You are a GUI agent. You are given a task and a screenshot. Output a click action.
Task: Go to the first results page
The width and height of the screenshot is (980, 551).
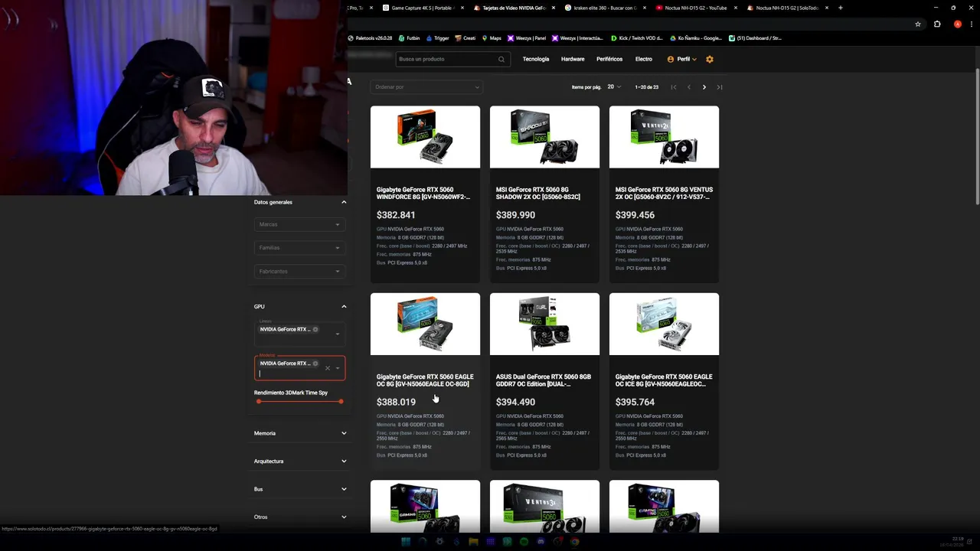pyautogui.click(x=674, y=87)
